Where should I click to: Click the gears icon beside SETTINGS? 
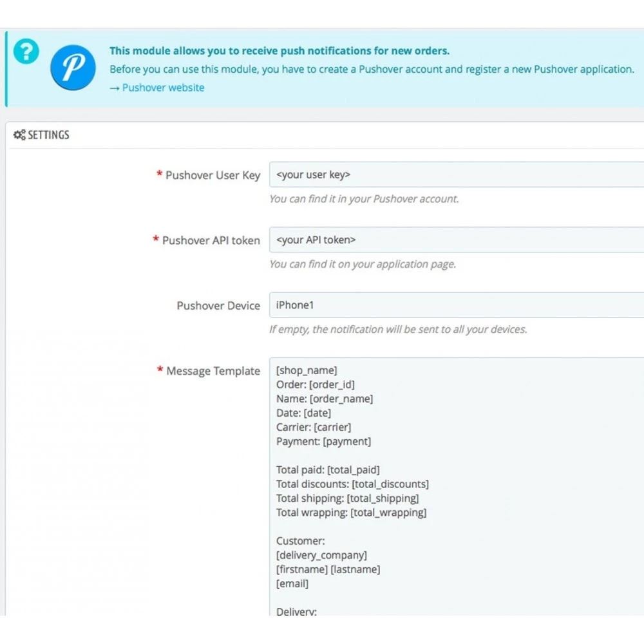pyautogui.click(x=19, y=135)
